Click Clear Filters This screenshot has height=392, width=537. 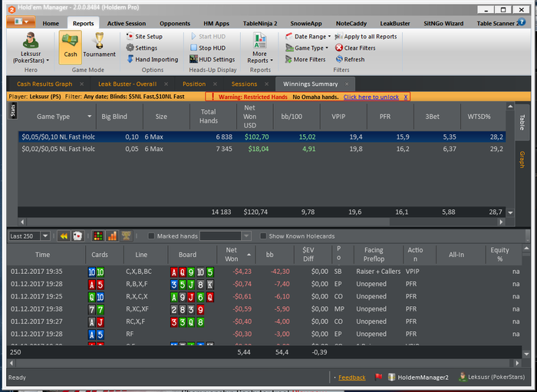pos(355,48)
